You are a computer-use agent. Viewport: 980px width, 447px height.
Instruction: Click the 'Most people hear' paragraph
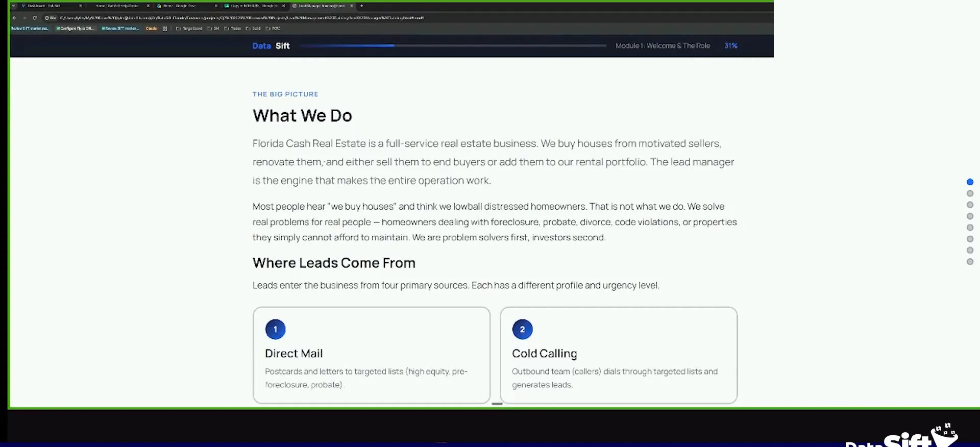point(495,222)
